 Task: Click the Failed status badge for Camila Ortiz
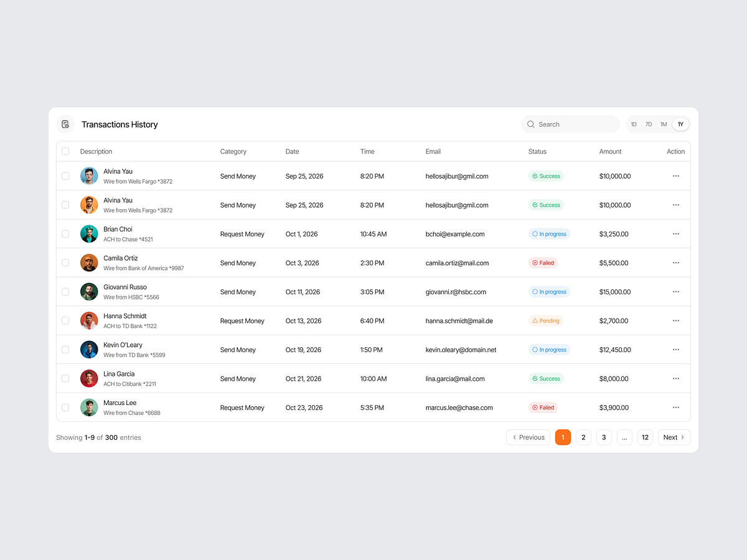pos(543,263)
